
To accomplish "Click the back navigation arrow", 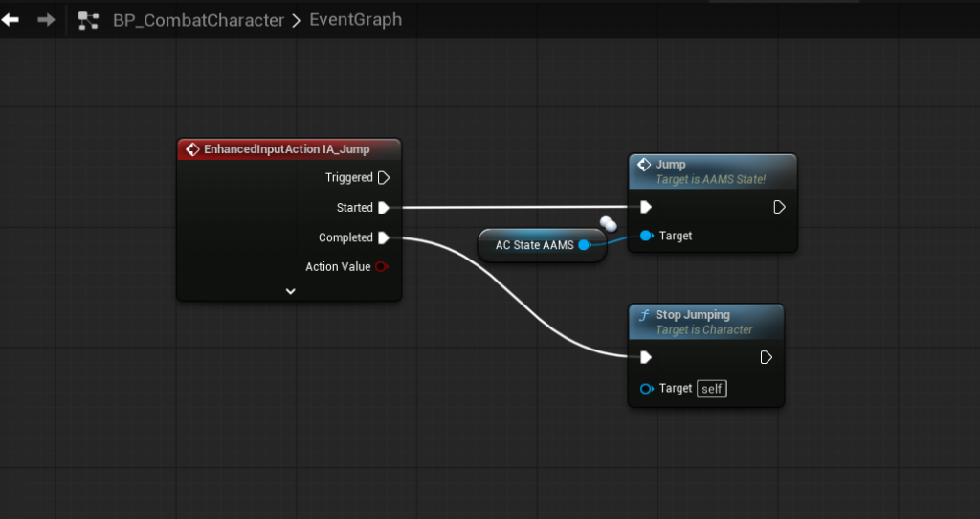I will click(11, 19).
